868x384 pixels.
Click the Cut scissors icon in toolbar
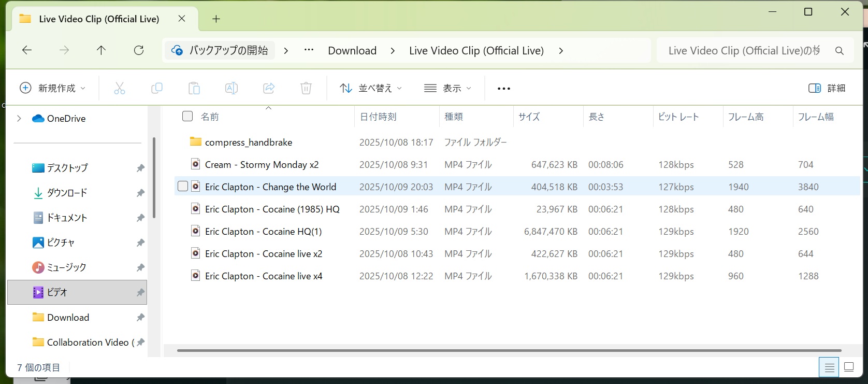120,88
